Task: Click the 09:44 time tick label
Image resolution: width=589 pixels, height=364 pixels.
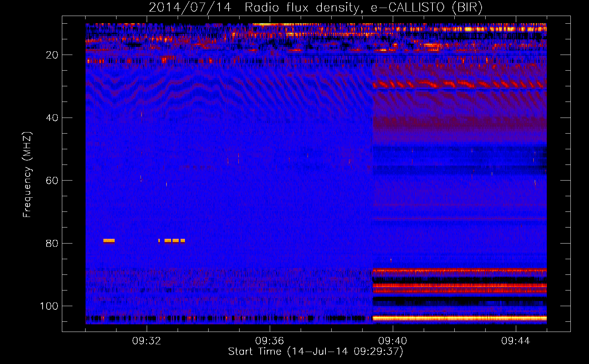Action: tap(516, 341)
